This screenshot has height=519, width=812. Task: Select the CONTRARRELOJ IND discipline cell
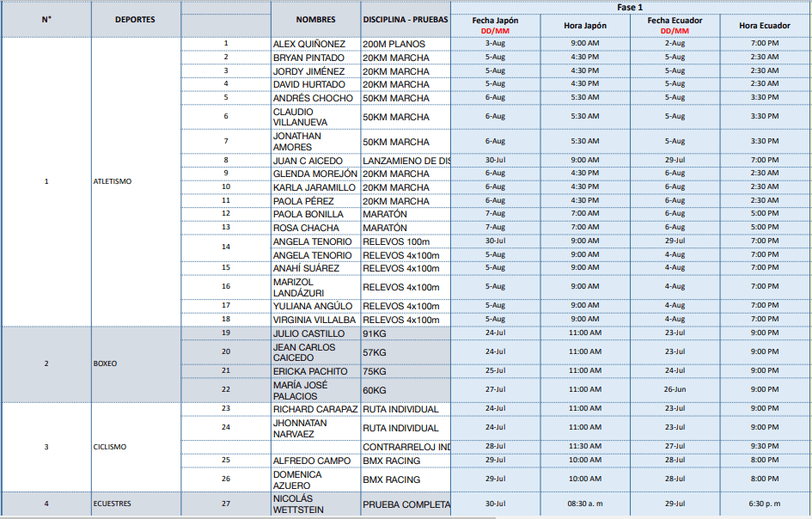(x=406, y=447)
